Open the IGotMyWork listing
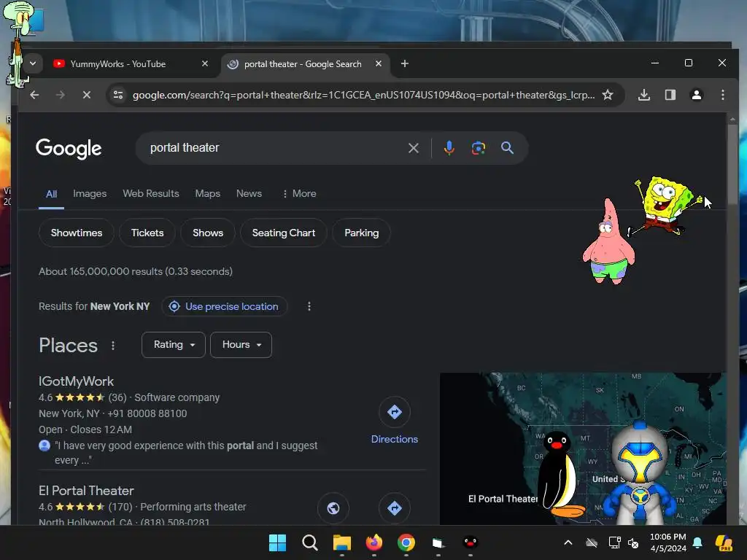The width and height of the screenshot is (747, 560). point(76,381)
